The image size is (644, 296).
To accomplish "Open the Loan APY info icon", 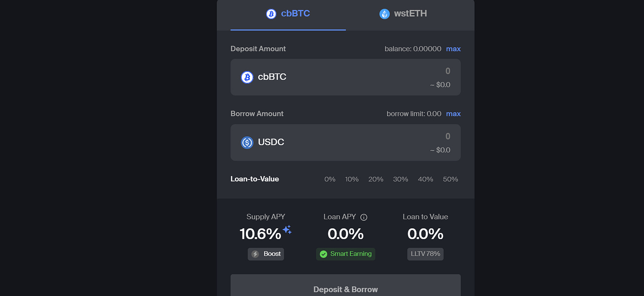I will [364, 217].
